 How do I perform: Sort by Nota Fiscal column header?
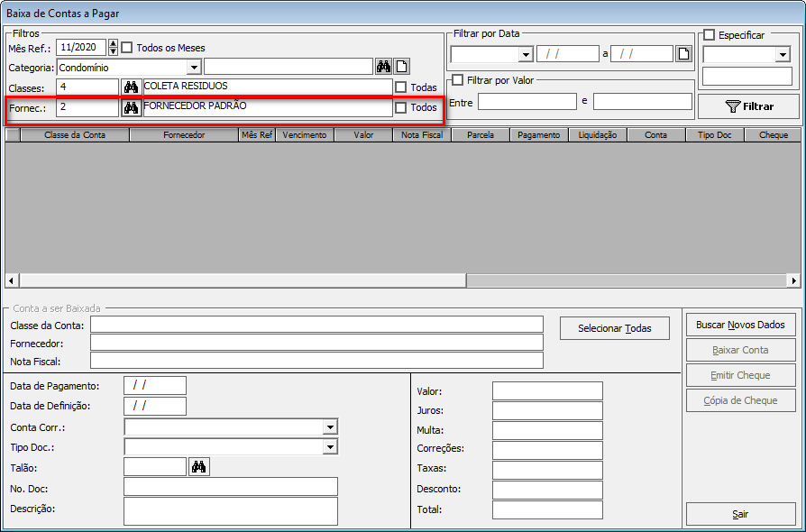[422, 134]
